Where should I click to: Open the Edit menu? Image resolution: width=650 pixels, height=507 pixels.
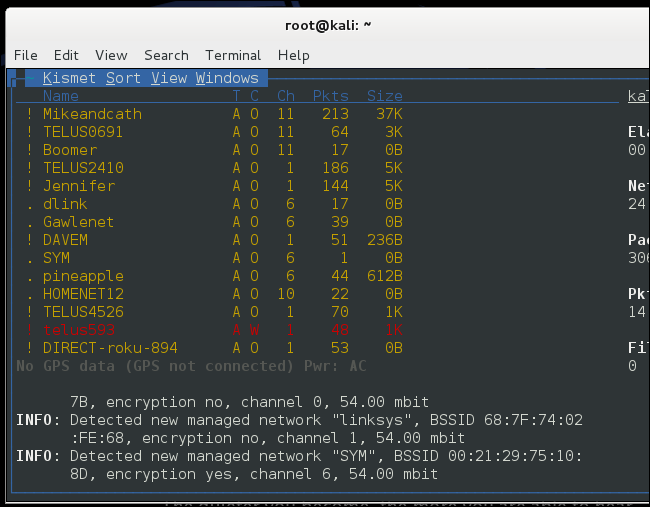[x=66, y=55]
